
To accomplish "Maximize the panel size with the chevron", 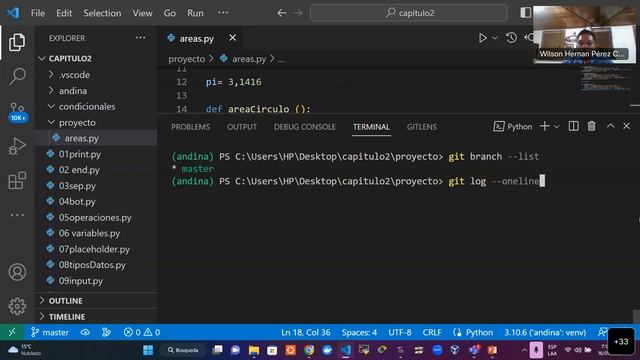I will tap(610, 126).
